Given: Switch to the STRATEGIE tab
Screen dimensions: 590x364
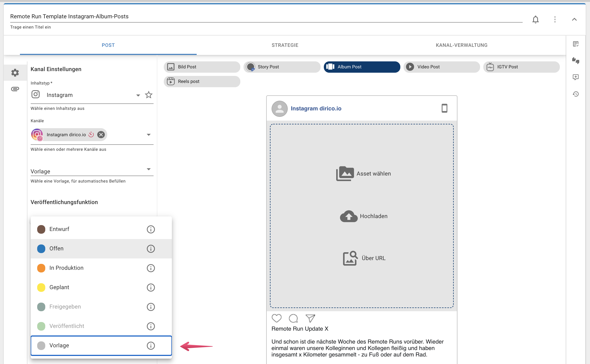Looking at the screenshot, I should [x=285, y=45].
